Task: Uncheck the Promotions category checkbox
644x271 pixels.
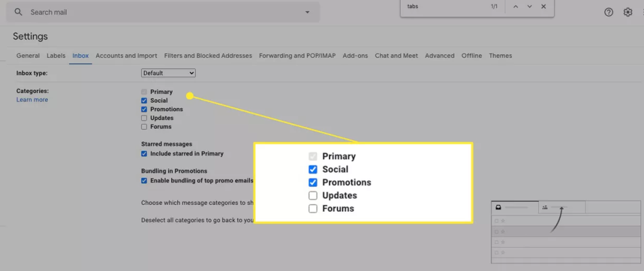Action: [x=144, y=109]
